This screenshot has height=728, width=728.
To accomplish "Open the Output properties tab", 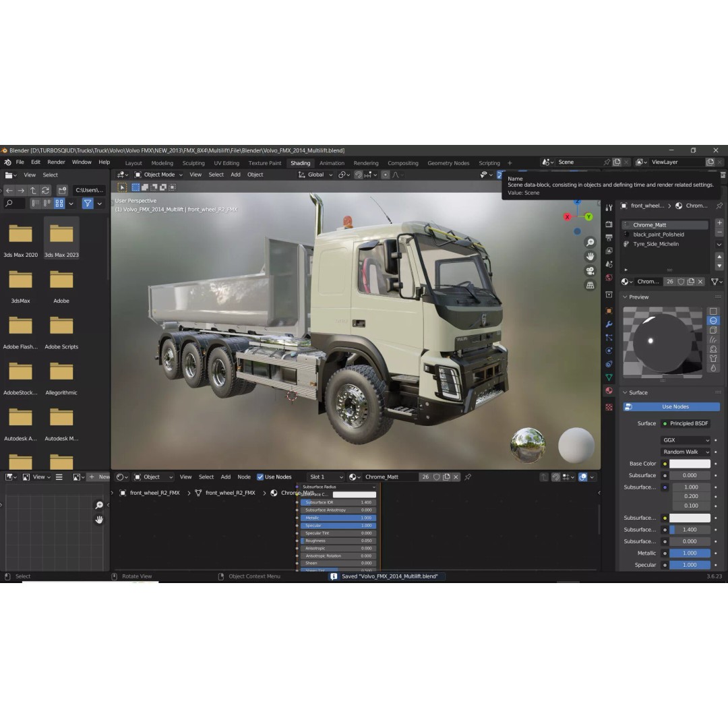I will point(609,238).
